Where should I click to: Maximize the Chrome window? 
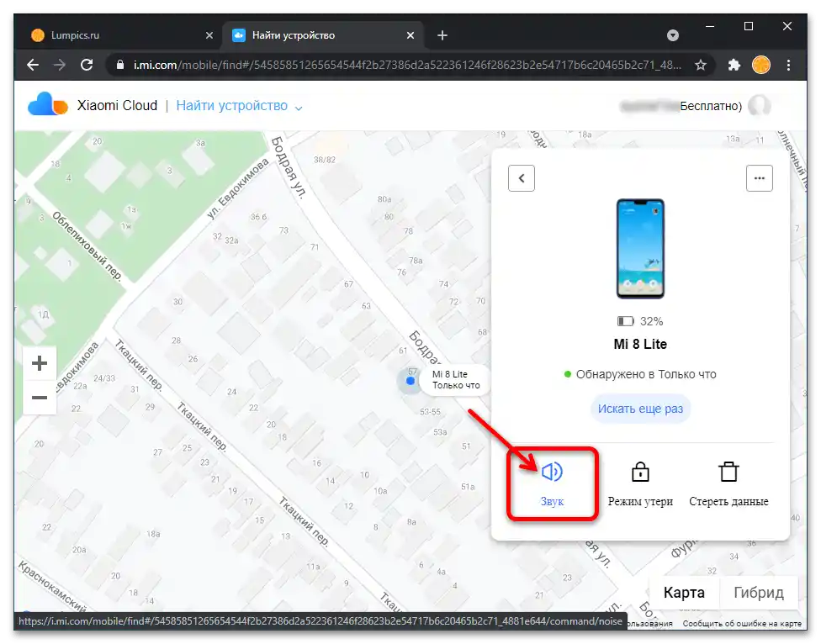tap(749, 26)
